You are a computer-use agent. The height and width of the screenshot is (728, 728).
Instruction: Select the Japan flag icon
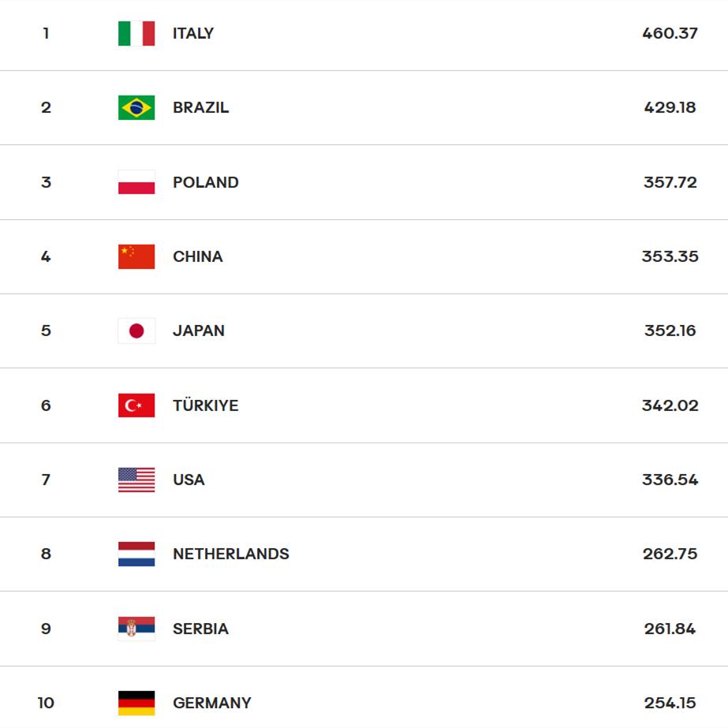click(x=136, y=330)
